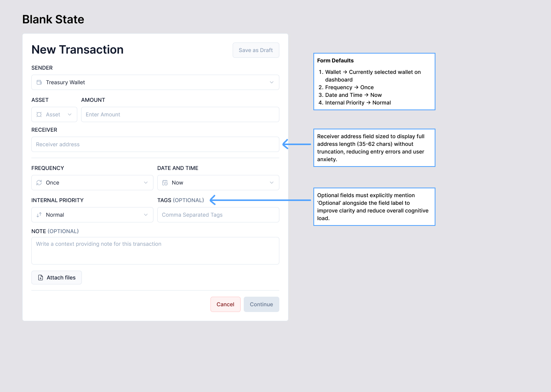Click the recurring arrows icon beside Once

tap(39, 183)
